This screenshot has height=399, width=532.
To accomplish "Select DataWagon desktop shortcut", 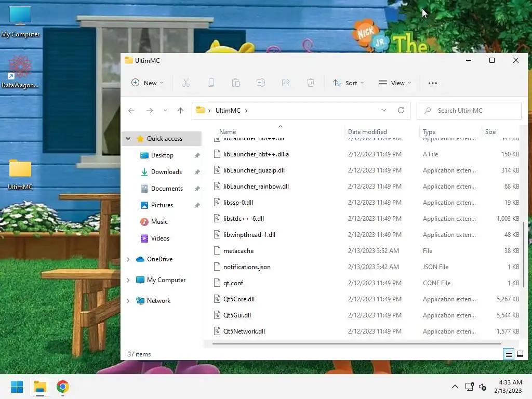I will click(20, 72).
